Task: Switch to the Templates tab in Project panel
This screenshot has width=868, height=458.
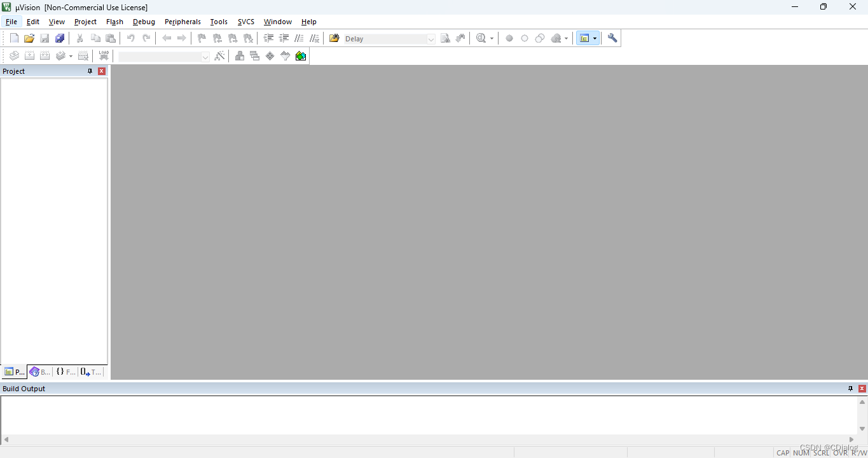Action: 91,372
